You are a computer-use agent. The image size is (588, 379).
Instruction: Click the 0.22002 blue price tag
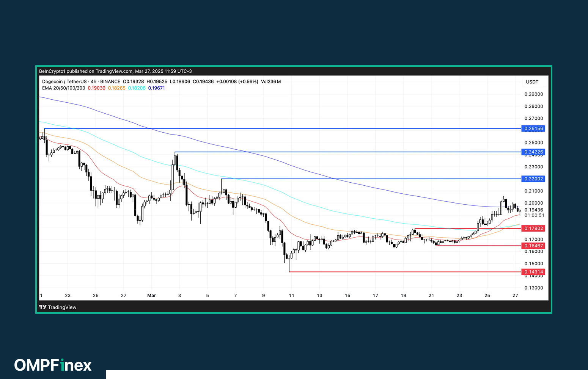pyautogui.click(x=533, y=179)
